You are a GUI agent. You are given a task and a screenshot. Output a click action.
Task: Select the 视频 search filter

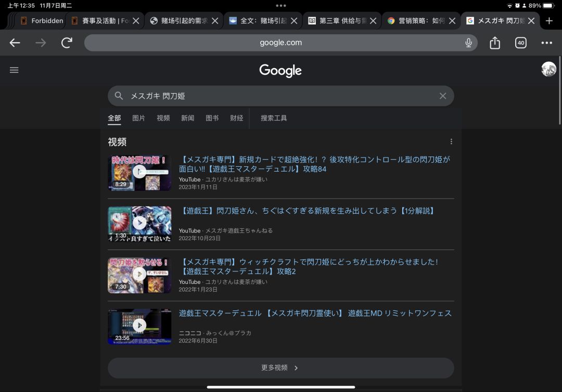(x=163, y=118)
